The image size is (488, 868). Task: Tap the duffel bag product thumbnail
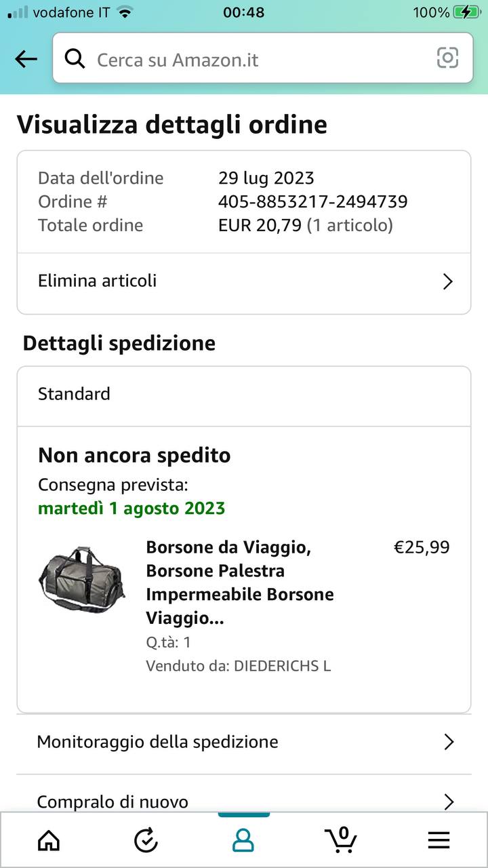(x=81, y=577)
